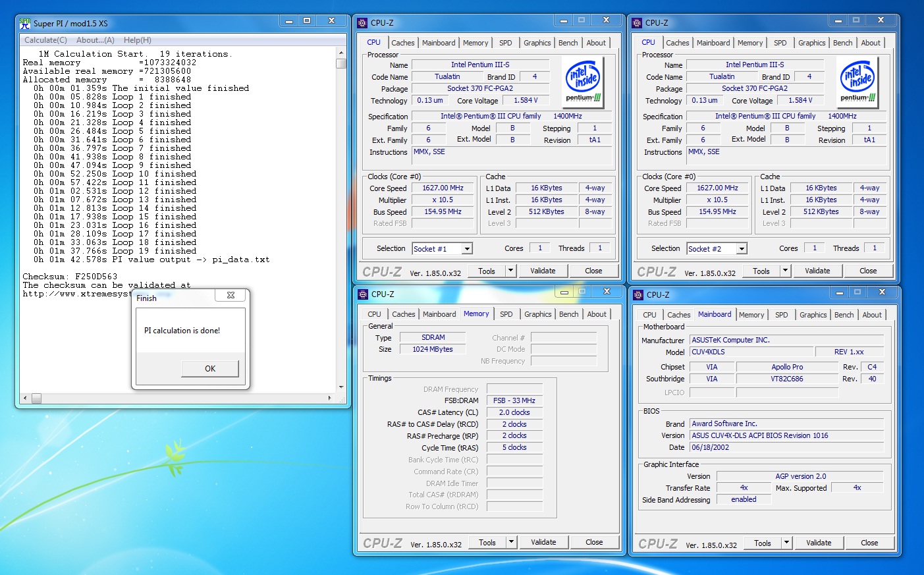924x575 pixels.
Task: Click CPU-Z icon in top-middle window title bar
Action: pos(362,23)
